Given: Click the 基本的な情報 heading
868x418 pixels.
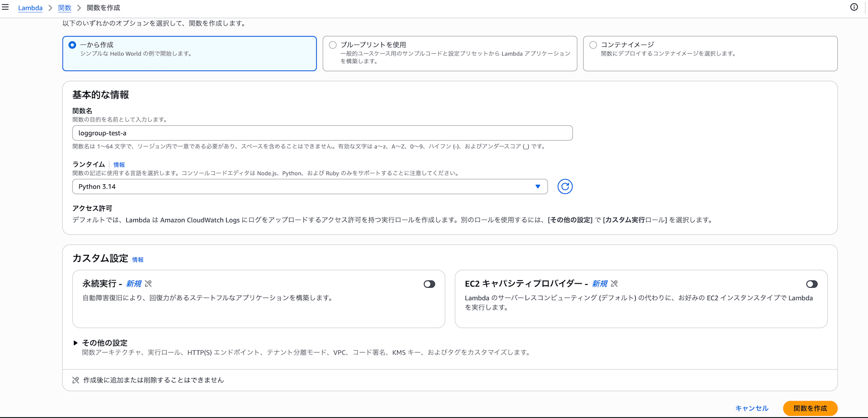Looking at the screenshot, I should pos(101,95).
